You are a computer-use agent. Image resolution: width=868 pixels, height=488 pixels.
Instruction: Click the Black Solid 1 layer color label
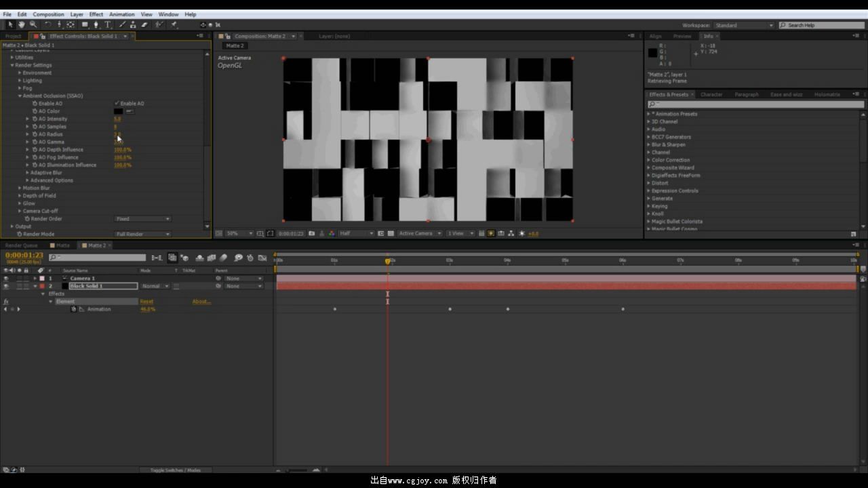pyautogui.click(x=41, y=286)
